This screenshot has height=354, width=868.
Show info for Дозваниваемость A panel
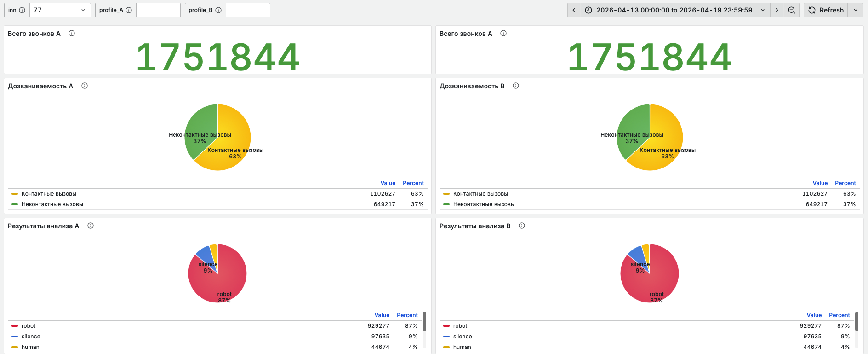[85, 86]
